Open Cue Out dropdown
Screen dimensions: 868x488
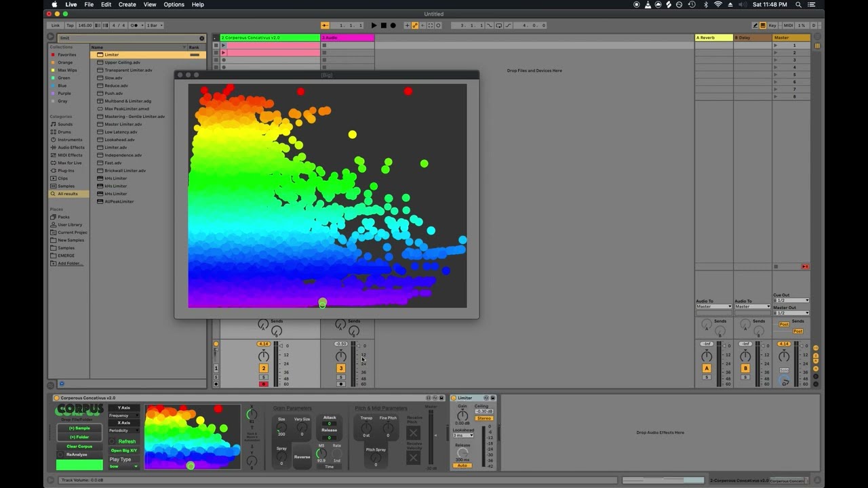pos(791,300)
